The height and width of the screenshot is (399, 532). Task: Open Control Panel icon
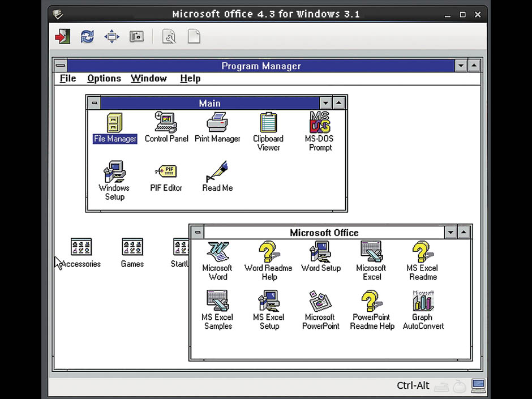coord(166,128)
